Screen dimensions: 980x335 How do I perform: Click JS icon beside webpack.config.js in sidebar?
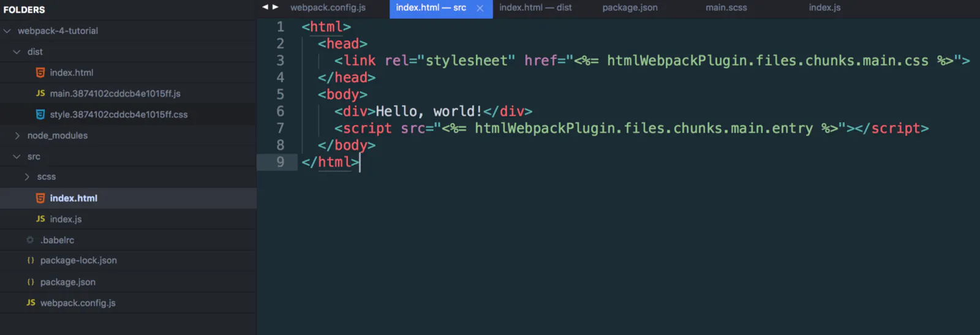pos(31,303)
